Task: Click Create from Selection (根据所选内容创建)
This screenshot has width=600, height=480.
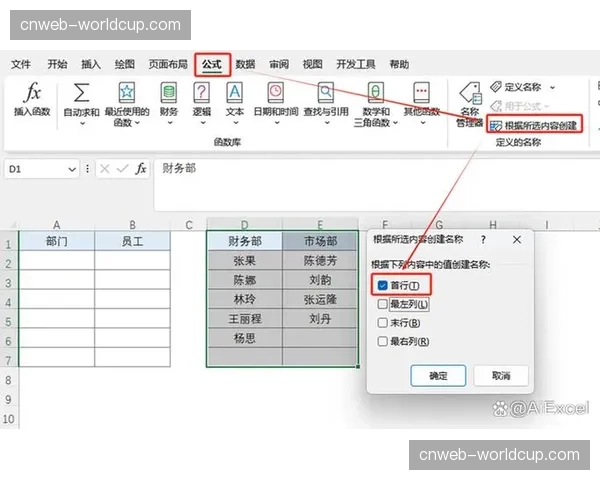Action: 535,125
